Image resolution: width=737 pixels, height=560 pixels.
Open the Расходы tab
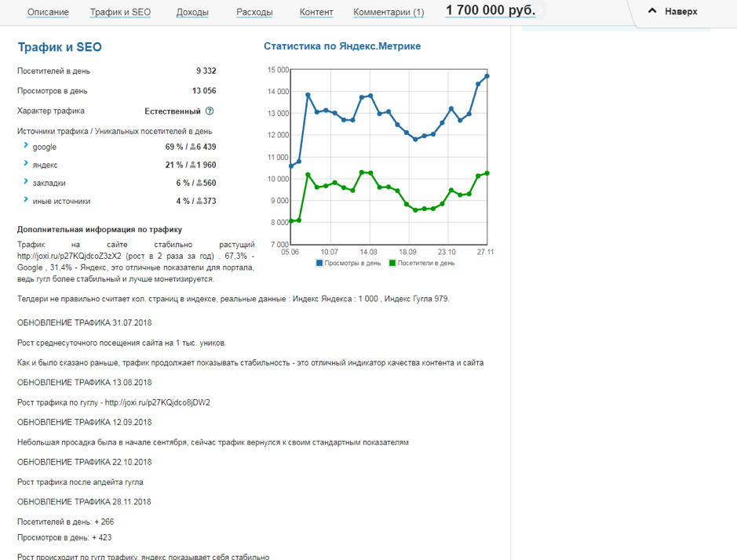[254, 13]
